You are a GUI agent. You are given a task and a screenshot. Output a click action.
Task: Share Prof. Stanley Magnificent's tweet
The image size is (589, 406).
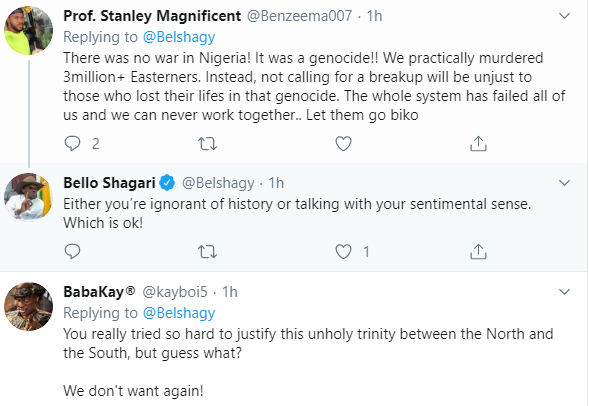click(478, 143)
